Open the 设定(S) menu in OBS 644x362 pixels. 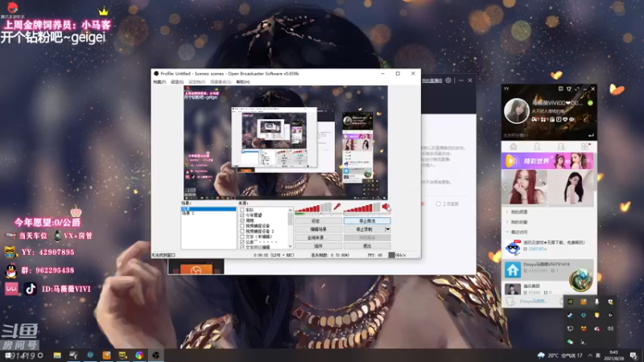177,82
